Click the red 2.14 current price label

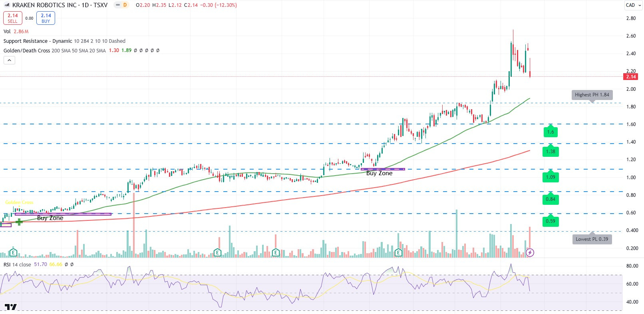click(631, 76)
